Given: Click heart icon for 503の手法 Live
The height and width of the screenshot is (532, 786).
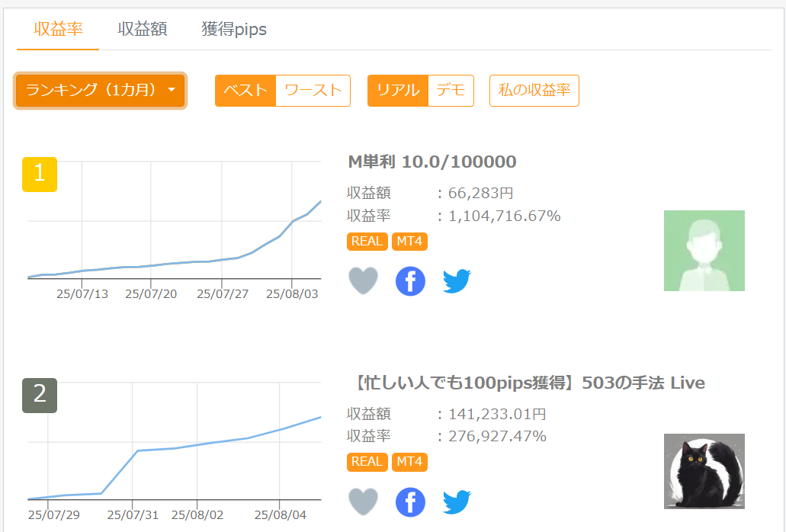Looking at the screenshot, I should (x=363, y=502).
